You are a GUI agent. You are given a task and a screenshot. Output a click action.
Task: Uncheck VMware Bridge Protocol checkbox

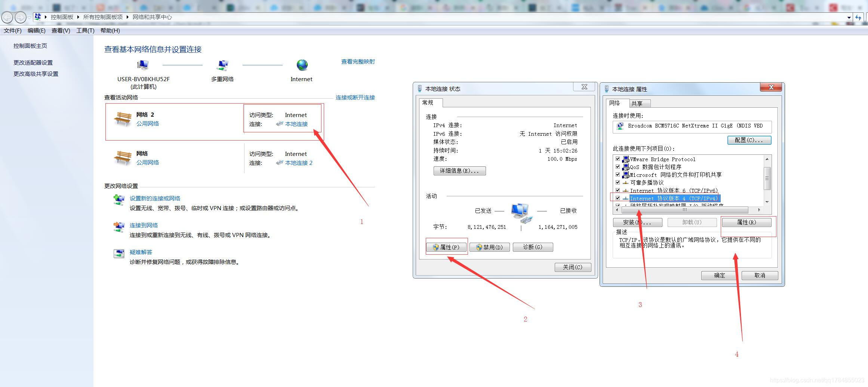pos(618,159)
